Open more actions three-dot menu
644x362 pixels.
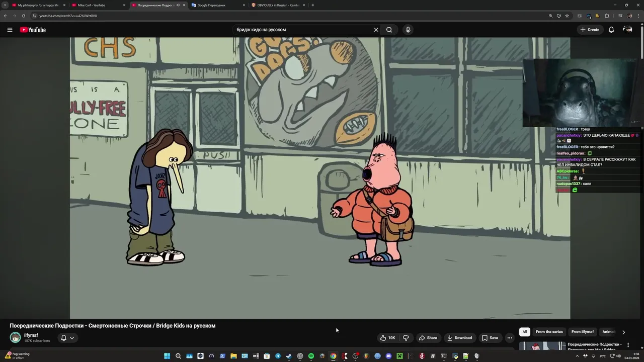pos(510,338)
